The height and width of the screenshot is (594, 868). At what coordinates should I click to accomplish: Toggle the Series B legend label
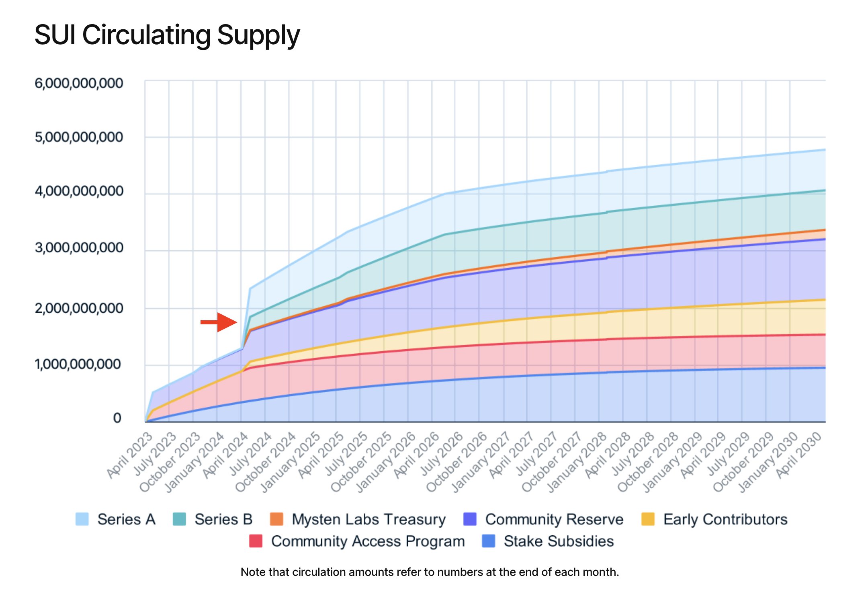223,519
